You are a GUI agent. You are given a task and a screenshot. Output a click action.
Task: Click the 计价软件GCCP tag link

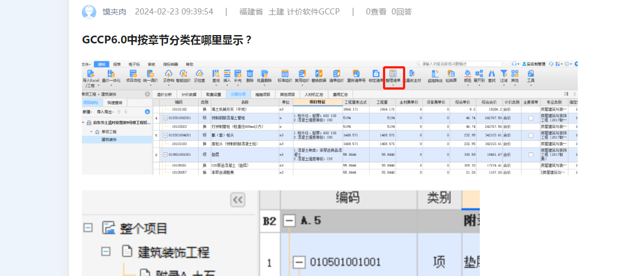(x=313, y=12)
